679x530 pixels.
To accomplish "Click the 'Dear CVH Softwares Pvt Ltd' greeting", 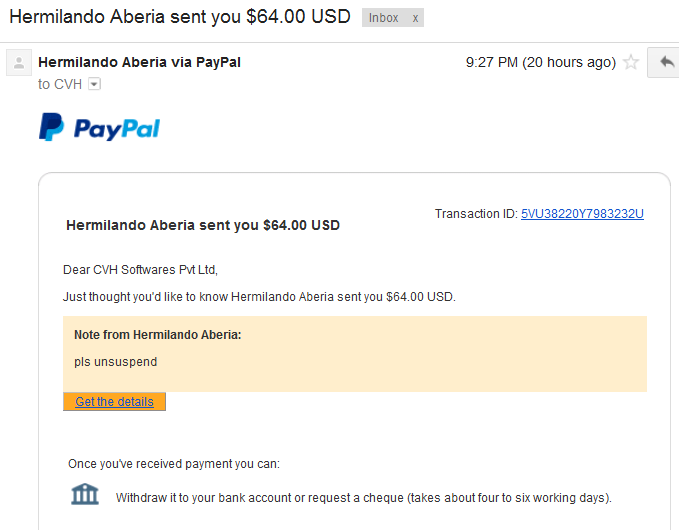I will click(140, 270).
